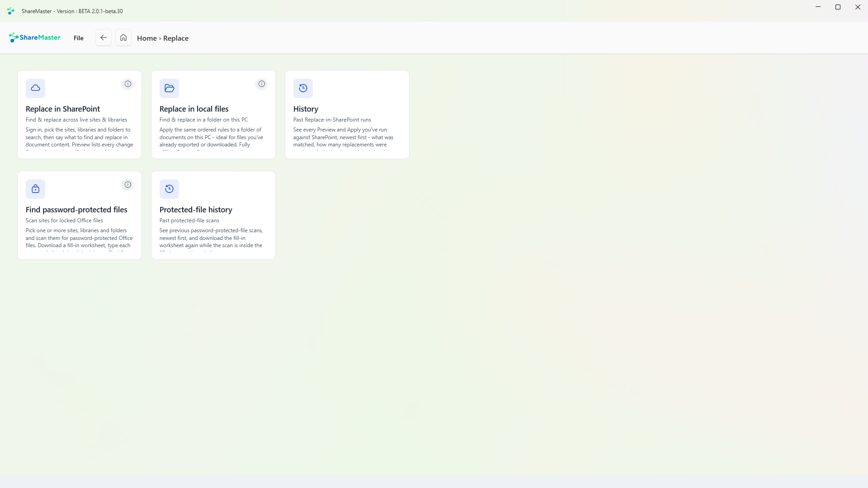This screenshot has height=488, width=868.
Task: Click clock icon on Protected-file history card
Action: (x=169, y=189)
